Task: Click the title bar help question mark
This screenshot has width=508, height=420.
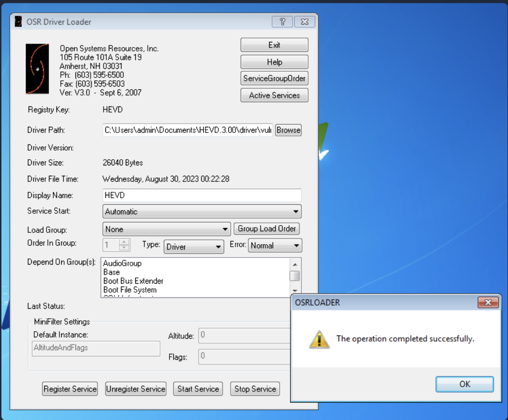Action: [282, 22]
